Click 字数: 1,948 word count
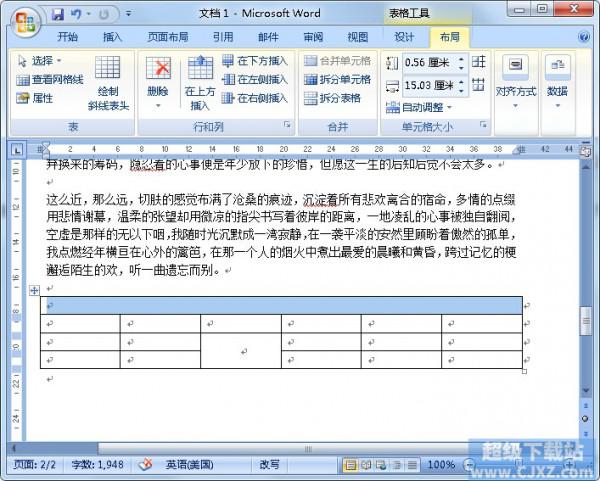Screen dimensions: 600x481 tap(98, 465)
